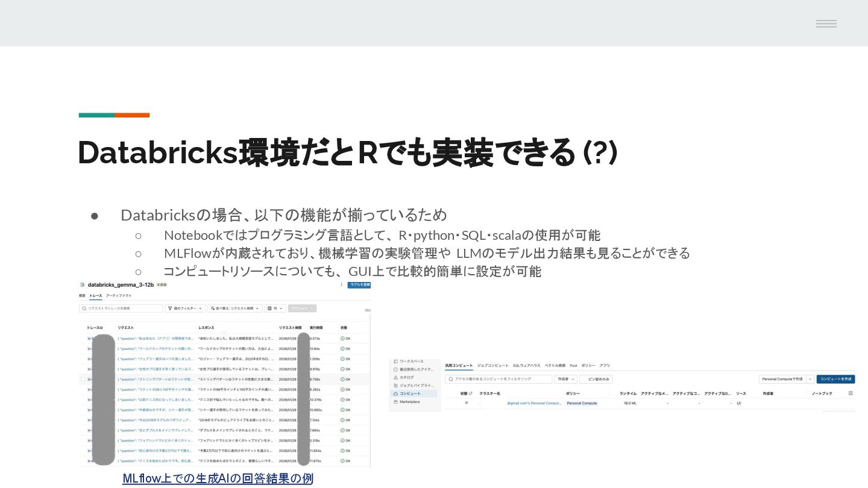This screenshot has height=488, width=868.
Task: Open the MLflow AI answer results example link
Action: [218, 478]
